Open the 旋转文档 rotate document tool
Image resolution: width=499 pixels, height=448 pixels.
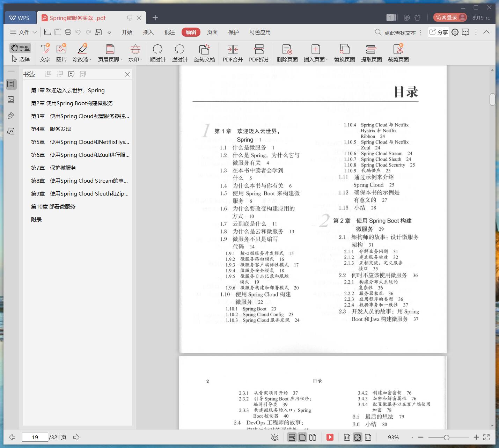tap(205, 53)
